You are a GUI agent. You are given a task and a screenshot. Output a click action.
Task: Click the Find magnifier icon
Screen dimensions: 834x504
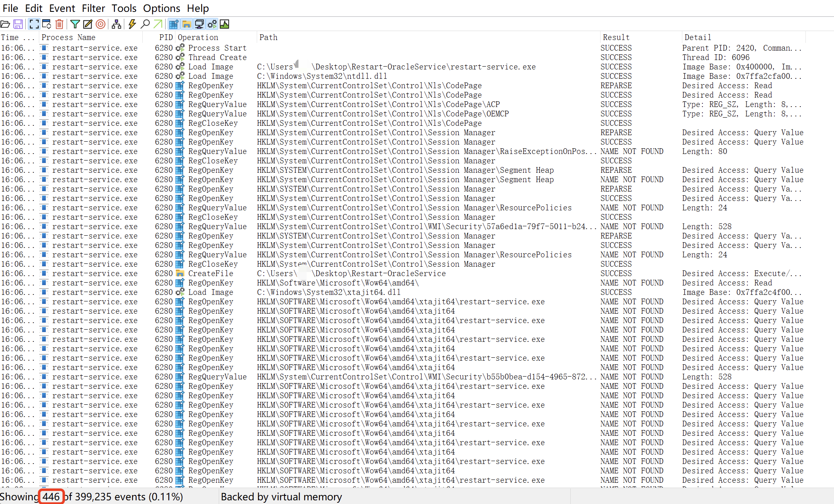coord(145,25)
